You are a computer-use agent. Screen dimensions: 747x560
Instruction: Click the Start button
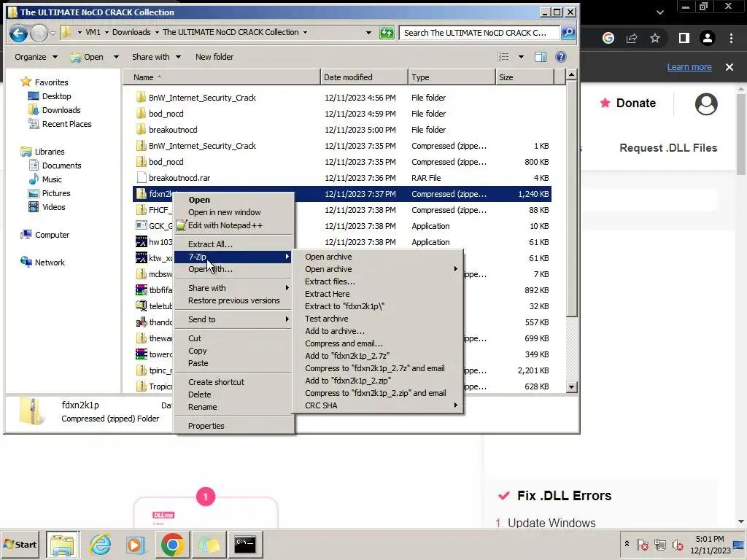coord(20,544)
